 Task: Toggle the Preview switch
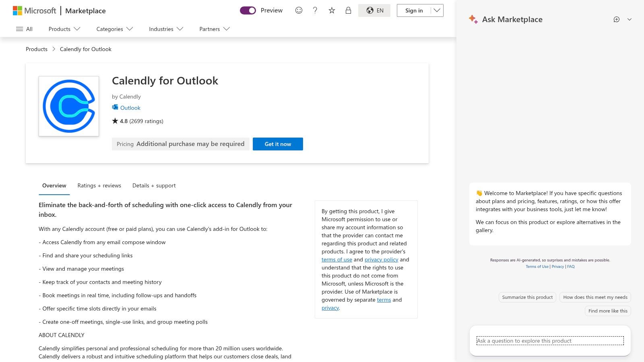click(248, 10)
